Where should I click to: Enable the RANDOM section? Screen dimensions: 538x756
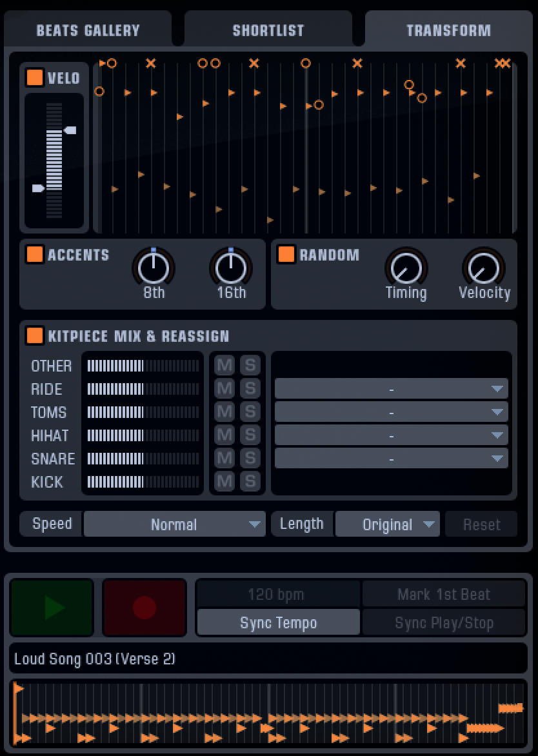[x=285, y=255]
